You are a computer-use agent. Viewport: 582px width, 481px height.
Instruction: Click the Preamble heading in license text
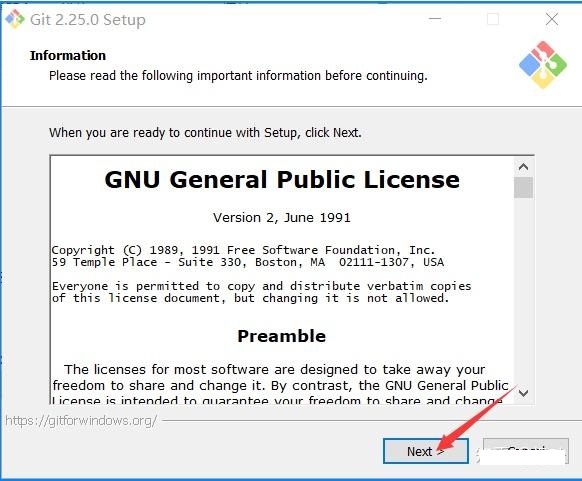pos(282,336)
